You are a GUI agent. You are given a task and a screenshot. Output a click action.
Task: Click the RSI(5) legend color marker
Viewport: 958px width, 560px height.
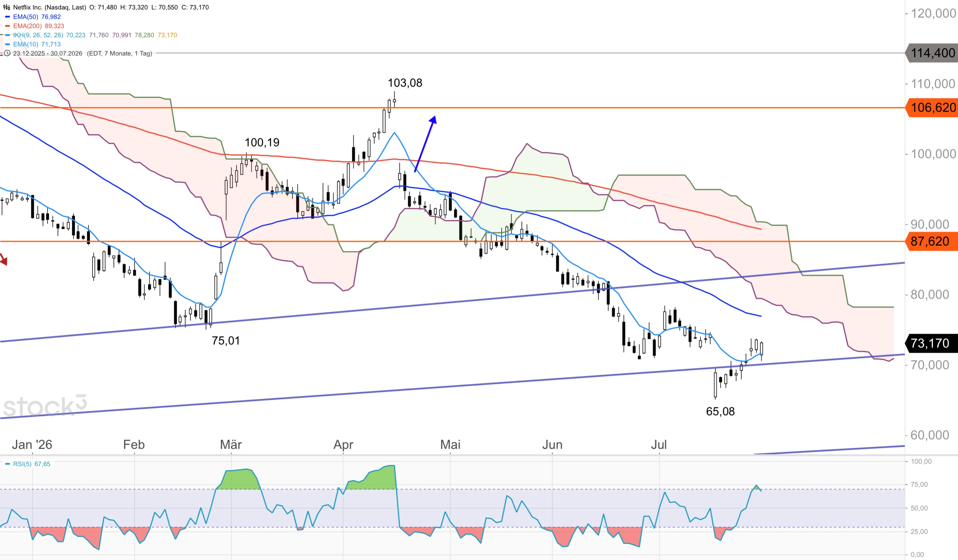[x=7, y=464]
